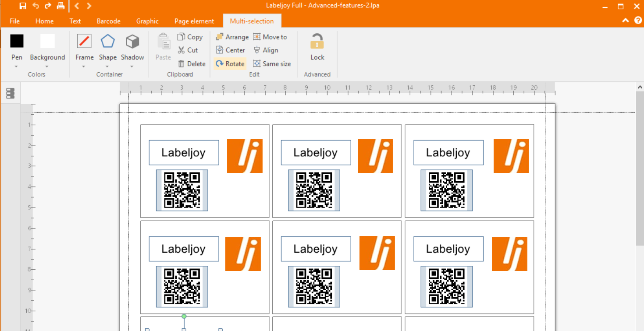Screen dimensions: 644x331
Task: Select the orange logo in the first label
Action: [245, 156]
